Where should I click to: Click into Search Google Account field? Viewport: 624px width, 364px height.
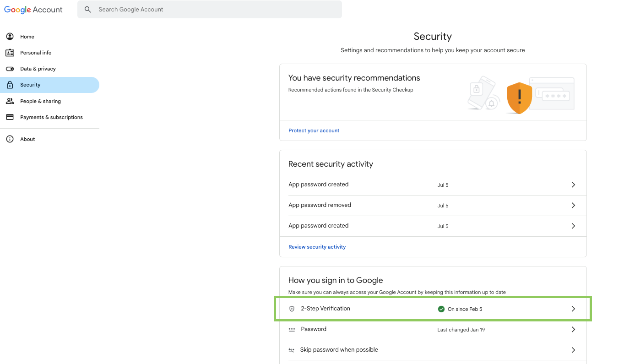click(x=210, y=10)
